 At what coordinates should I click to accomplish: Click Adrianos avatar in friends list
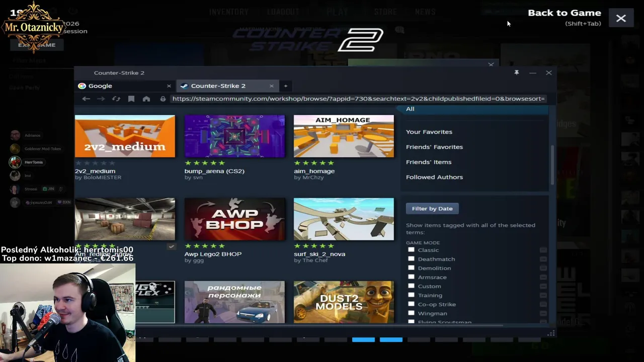15,135
